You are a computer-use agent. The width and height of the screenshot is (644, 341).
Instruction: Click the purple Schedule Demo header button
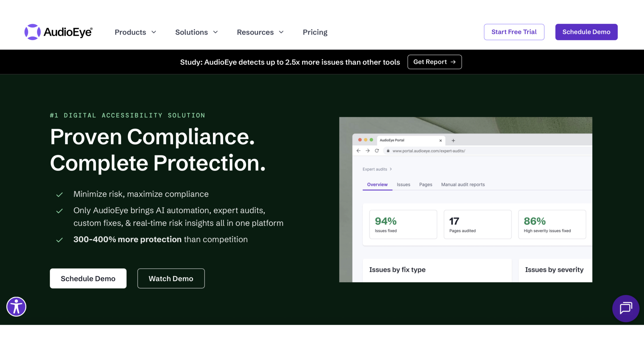(586, 32)
